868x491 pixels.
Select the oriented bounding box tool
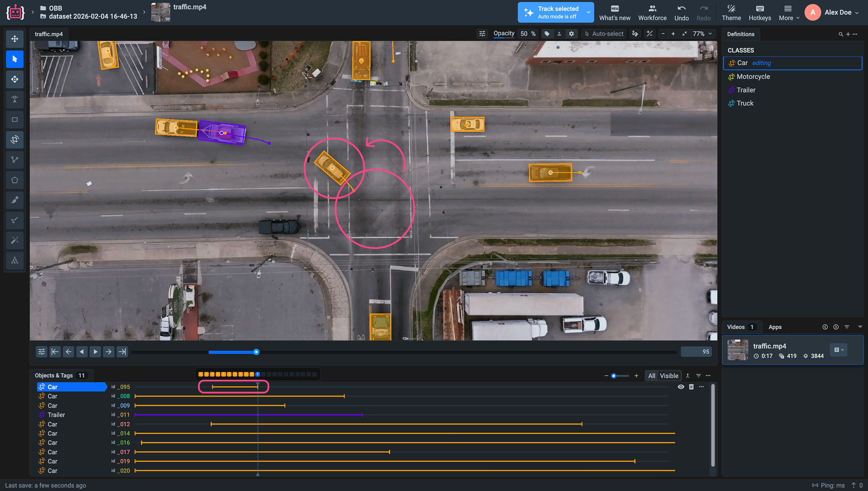pos(15,140)
